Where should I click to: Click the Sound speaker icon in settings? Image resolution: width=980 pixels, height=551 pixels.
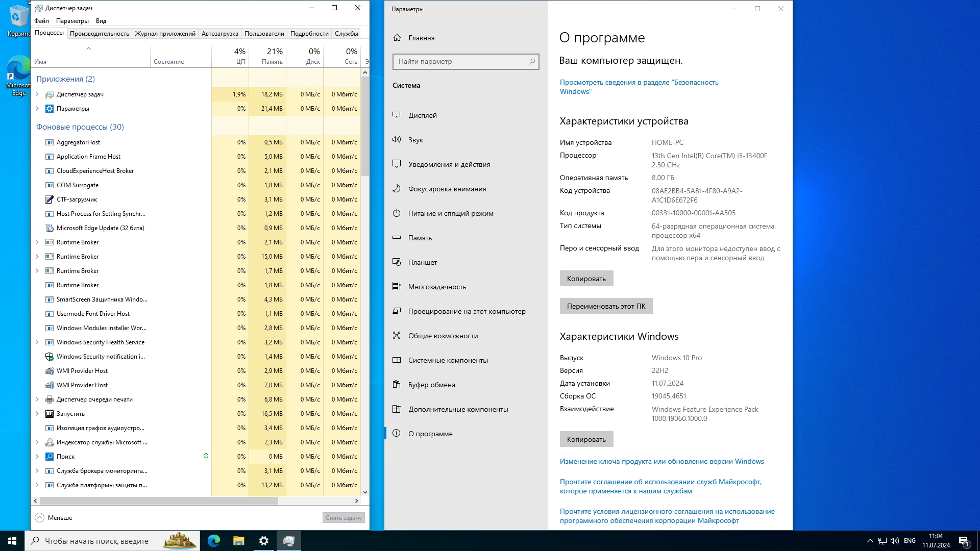[x=397, y=139]
